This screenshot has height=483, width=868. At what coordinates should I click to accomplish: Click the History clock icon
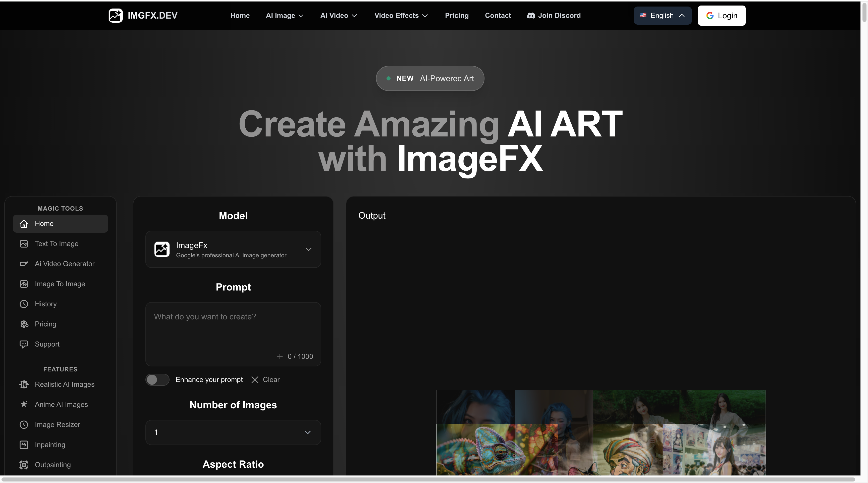pyautogui.click(x=24, y=304)
